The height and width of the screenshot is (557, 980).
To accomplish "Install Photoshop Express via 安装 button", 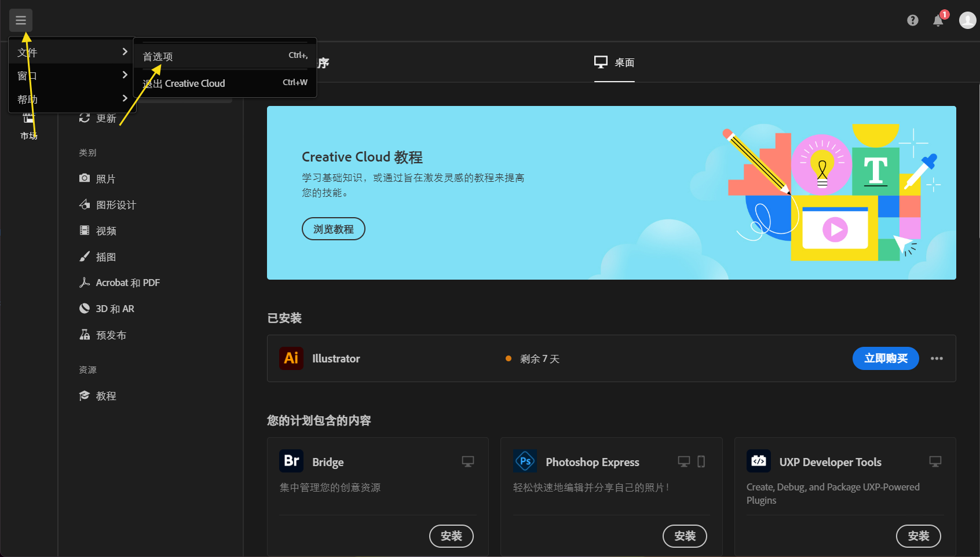I will point(685,536).
